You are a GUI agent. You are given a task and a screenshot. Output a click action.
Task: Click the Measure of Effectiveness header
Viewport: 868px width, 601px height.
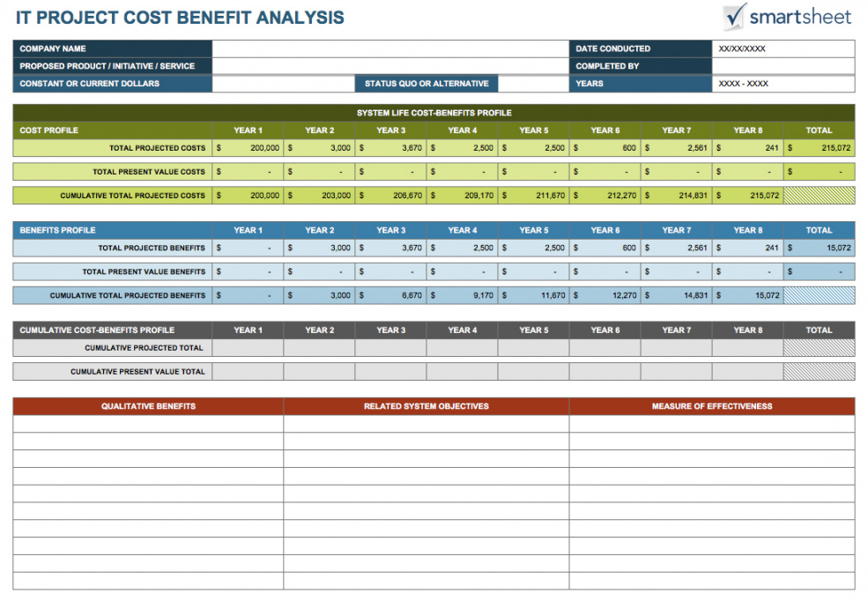click(712, 406)
